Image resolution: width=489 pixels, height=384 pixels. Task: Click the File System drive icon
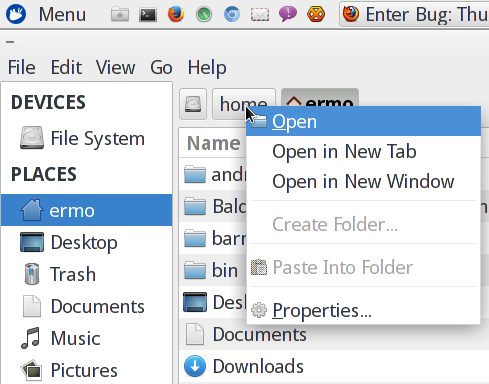coord(32,137)
